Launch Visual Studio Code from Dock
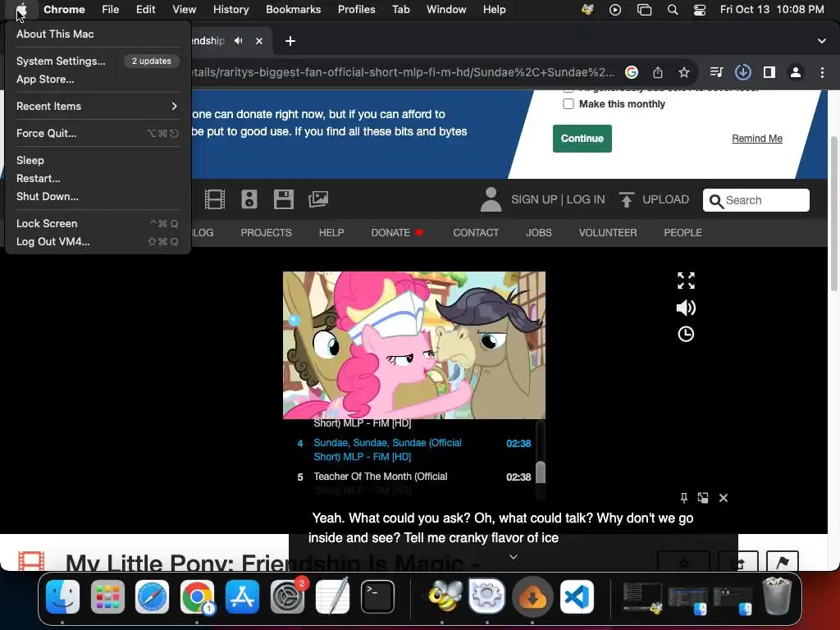Screen dimensions: 840x630 [x=577, y=597]
